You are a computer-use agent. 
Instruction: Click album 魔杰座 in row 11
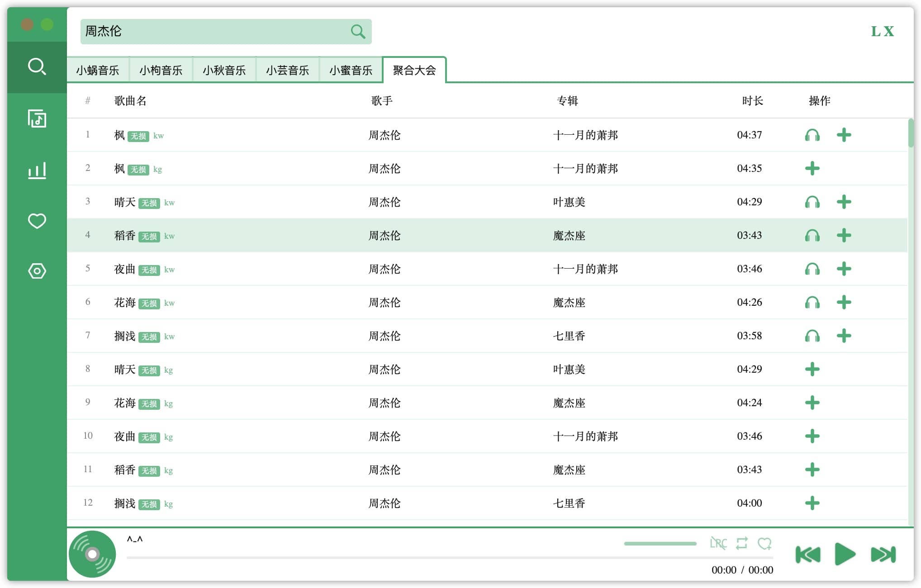tap(569, 469)
